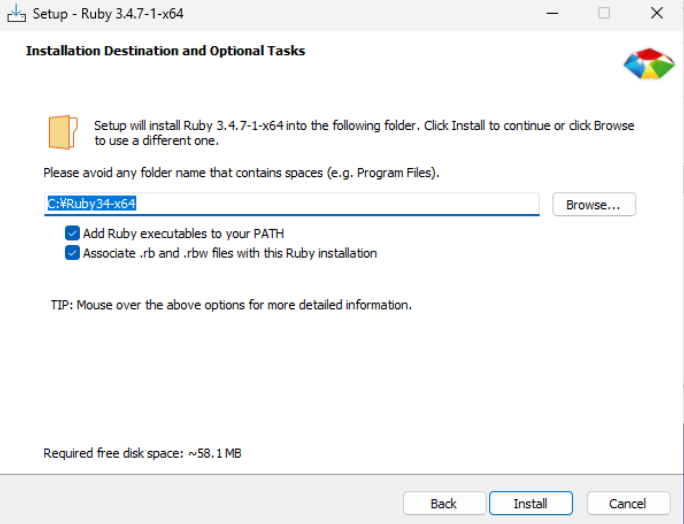Uncheck Add Ruby executables to your PATH checkbox
684x524 pixels.
[72, 233]
